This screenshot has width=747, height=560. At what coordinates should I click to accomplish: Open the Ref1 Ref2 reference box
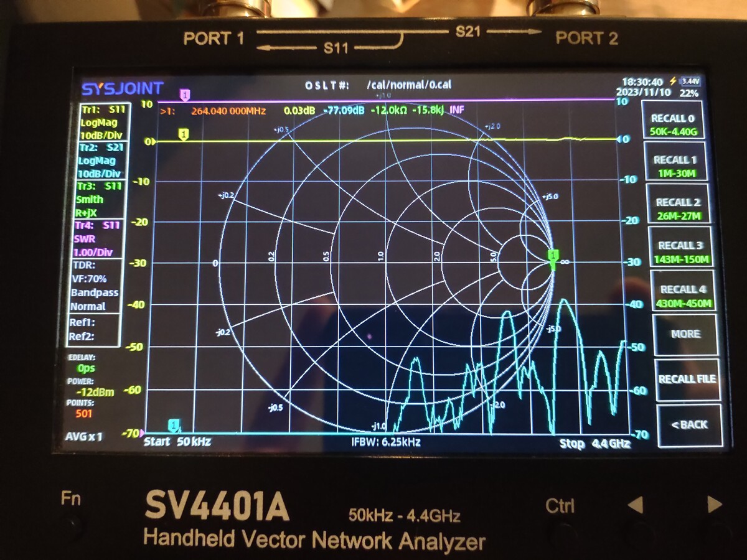[93, 330]
